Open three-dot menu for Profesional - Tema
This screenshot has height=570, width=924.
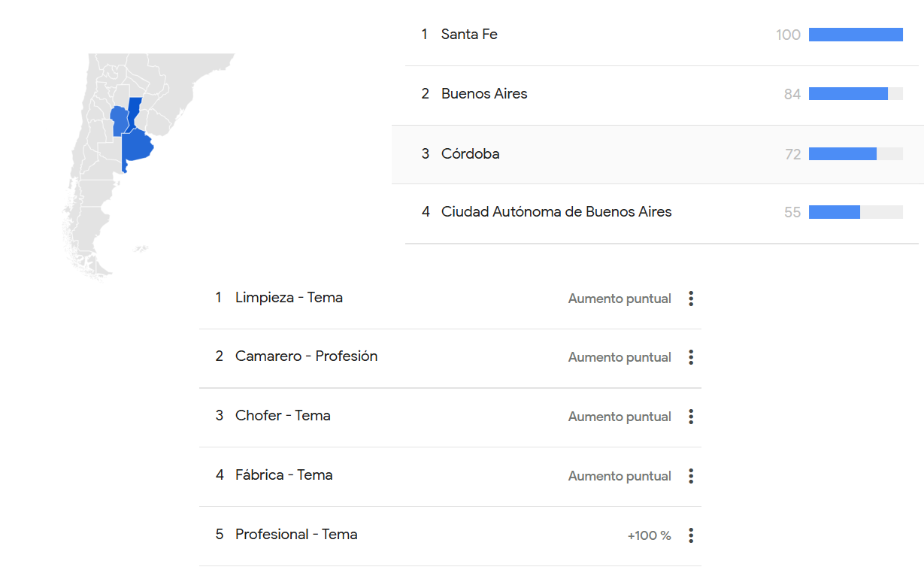691,535
